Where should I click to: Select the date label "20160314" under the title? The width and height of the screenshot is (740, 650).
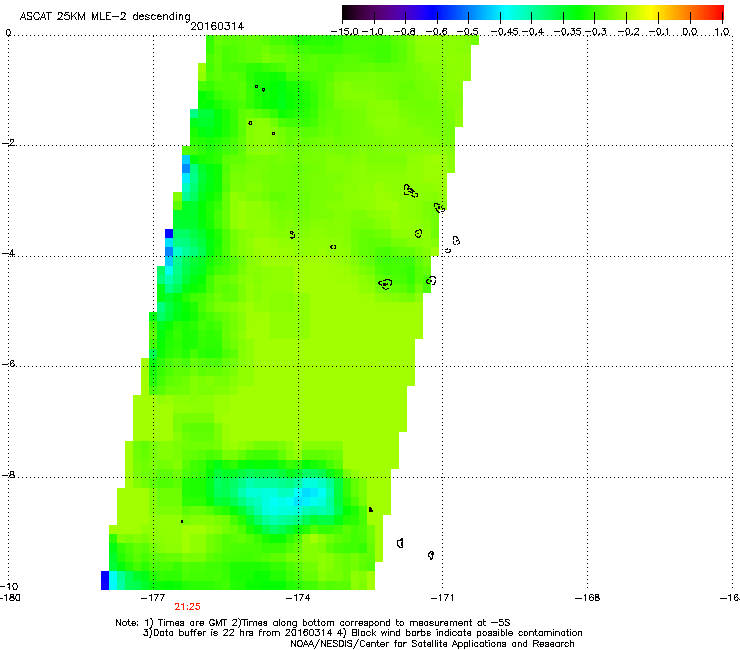point(217,26)
